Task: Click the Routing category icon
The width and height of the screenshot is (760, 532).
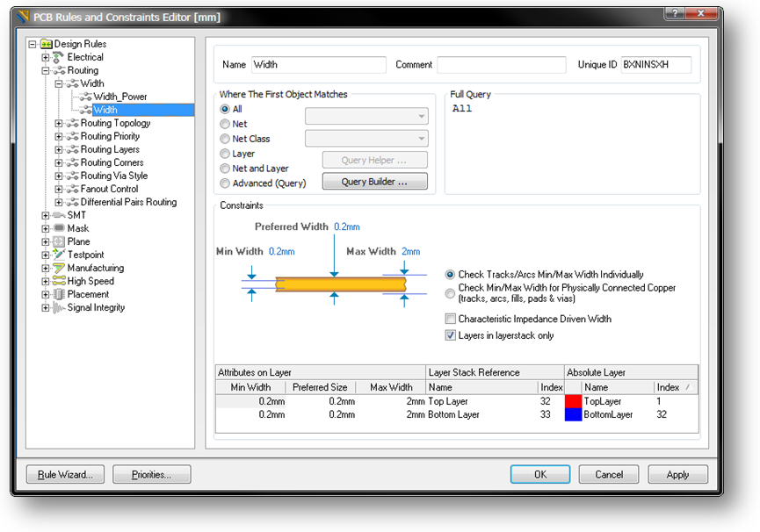Action: tap(59, 71)
